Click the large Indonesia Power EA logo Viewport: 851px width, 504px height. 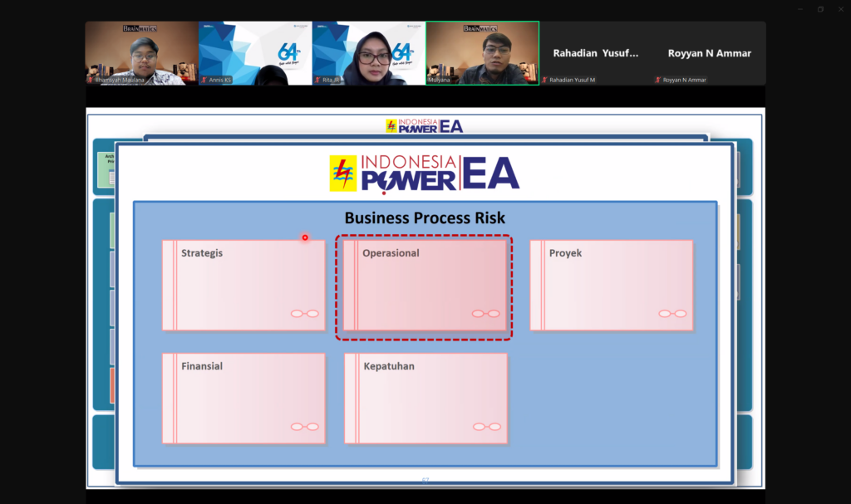pos(424,174)
